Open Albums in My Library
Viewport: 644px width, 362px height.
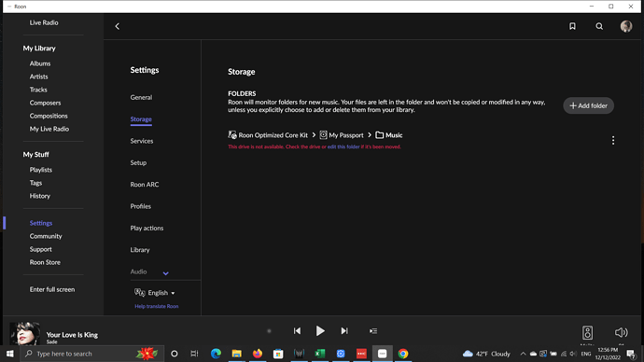click(x=40, y=63)
